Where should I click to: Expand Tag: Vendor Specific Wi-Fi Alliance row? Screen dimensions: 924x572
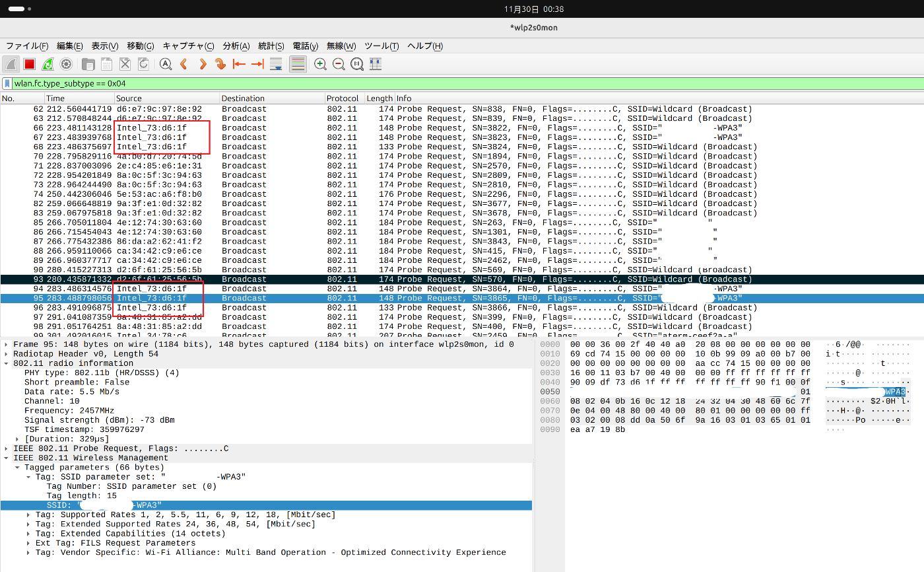(28, 553)
